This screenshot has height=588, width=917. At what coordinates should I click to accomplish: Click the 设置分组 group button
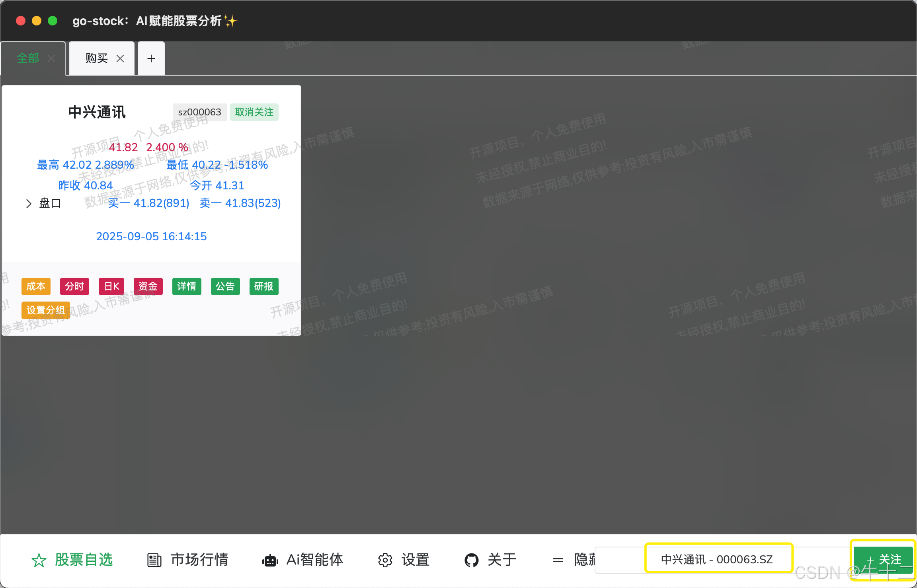click(46, 310)
